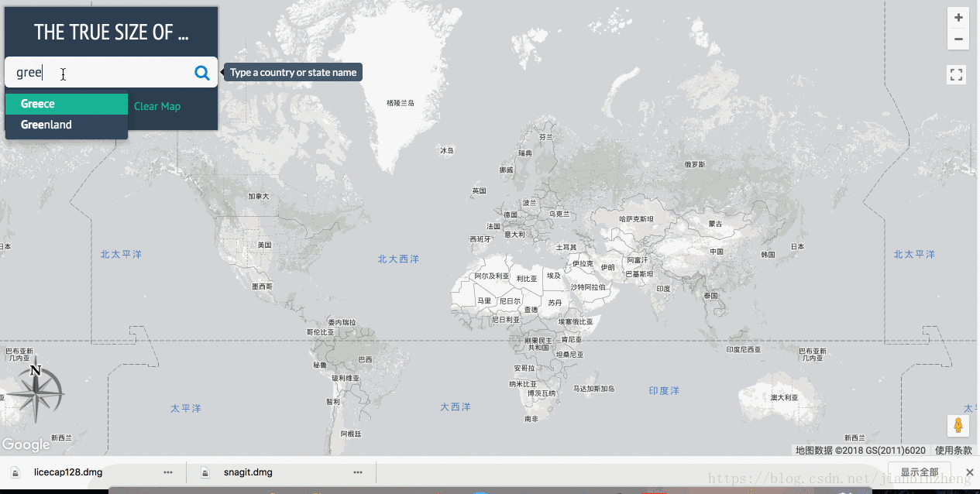Image resolution: width=980 pixels, height=494 pixels.
Task: Click the 马达加斯加岛 label
Action: pyautogui.click(x=593, y=389)
